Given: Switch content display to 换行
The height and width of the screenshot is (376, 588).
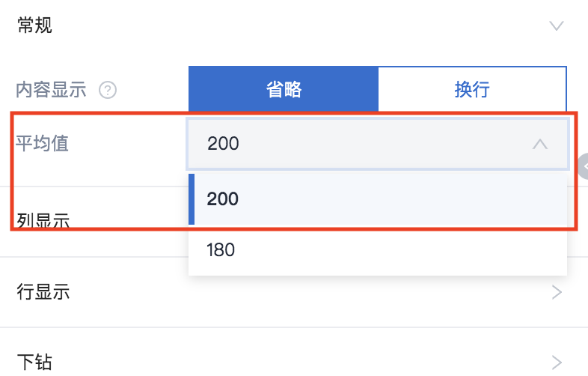Looking at the screenshot, I should (472, 89).
